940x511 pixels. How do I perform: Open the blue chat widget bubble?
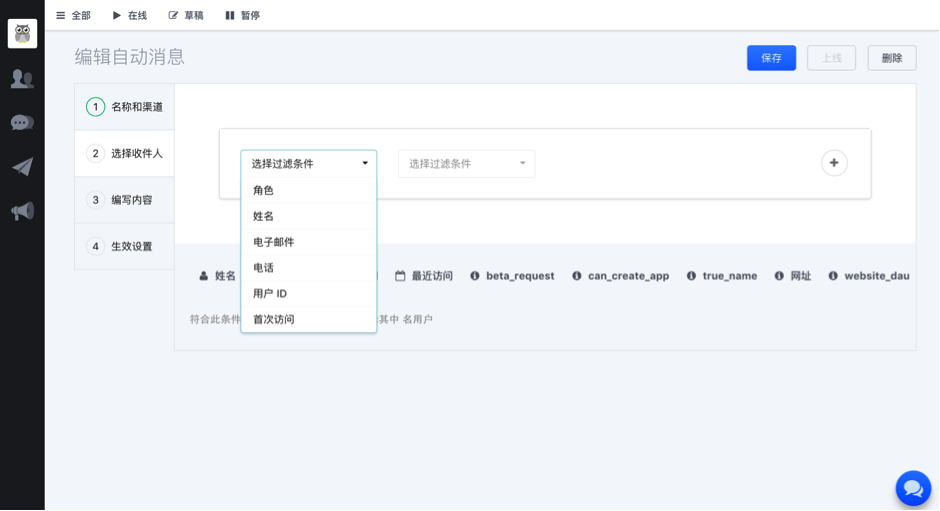(x=912, y=488)
